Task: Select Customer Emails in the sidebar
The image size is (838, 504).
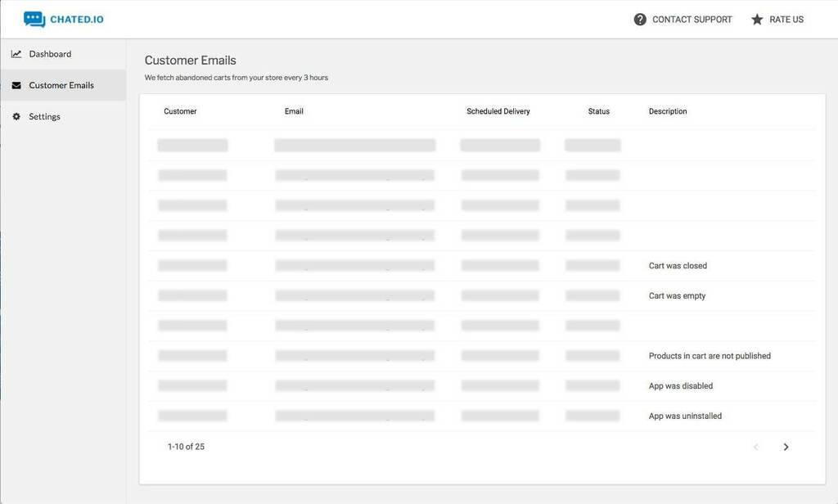Action: point(63,85)
